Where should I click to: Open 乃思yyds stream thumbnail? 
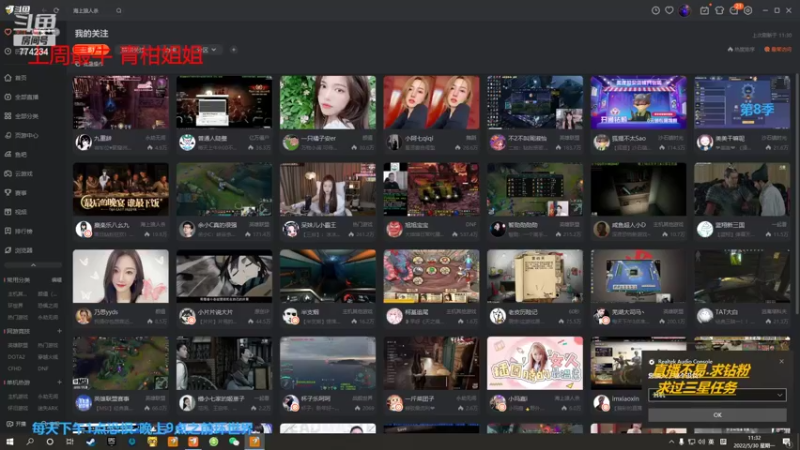point(120,276)
